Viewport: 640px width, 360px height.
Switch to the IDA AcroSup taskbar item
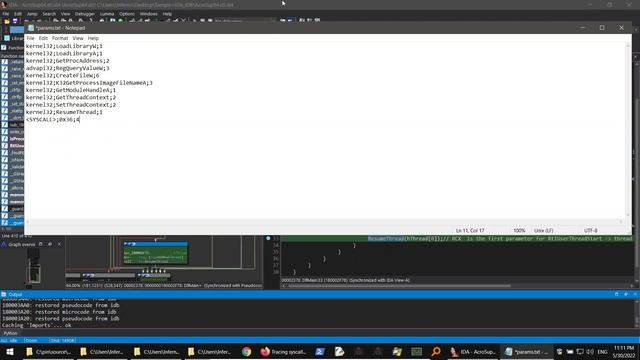click(x=473, y=352)
